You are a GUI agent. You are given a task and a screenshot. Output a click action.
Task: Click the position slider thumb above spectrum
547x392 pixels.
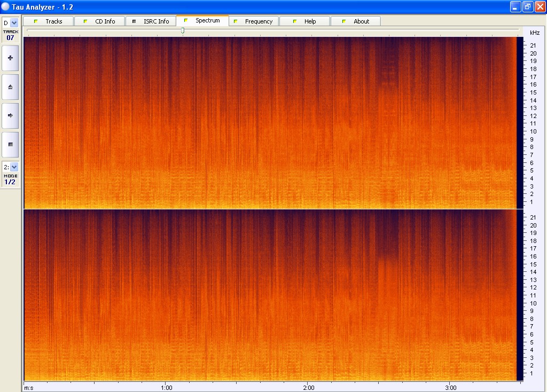click(x=183, y=31)
